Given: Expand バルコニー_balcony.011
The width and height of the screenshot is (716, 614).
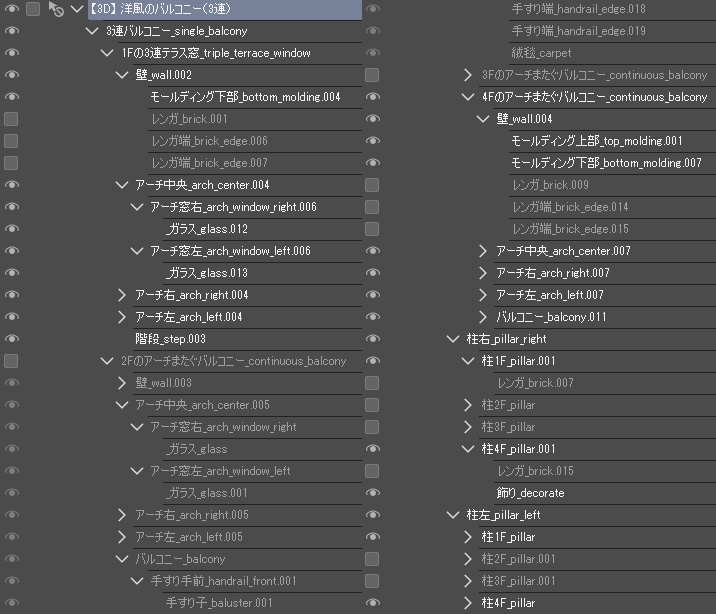Looking at the screenshot, I should (483, 317).
